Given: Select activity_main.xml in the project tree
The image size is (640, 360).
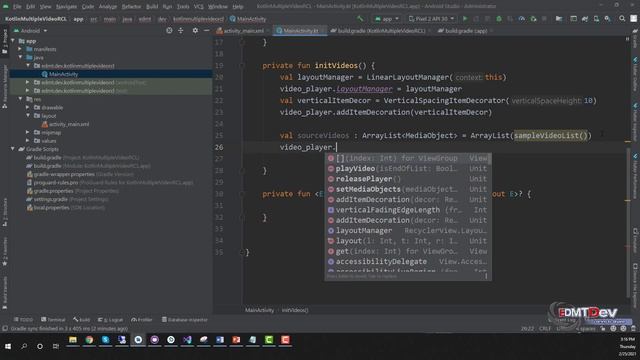Looking at the screenshot, I should click(69, 124).
